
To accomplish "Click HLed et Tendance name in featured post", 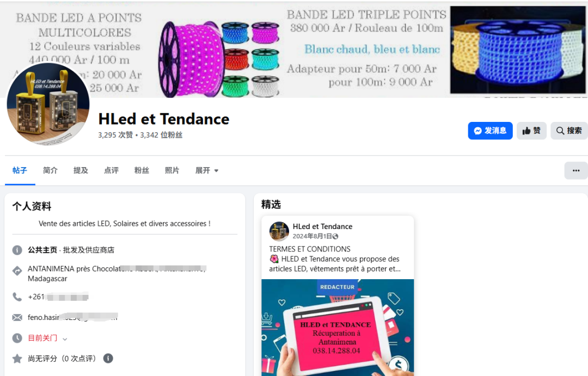I will coord(322,226).
